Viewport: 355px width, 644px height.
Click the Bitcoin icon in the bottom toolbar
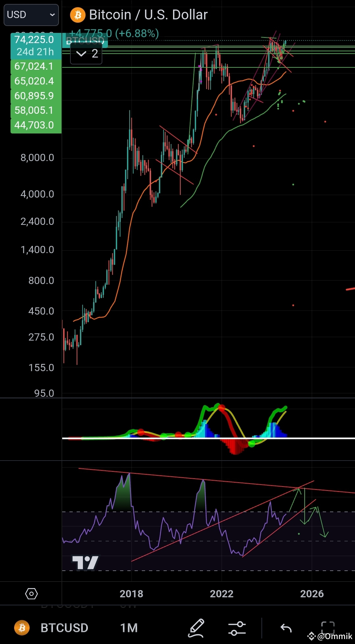(22, 628)
